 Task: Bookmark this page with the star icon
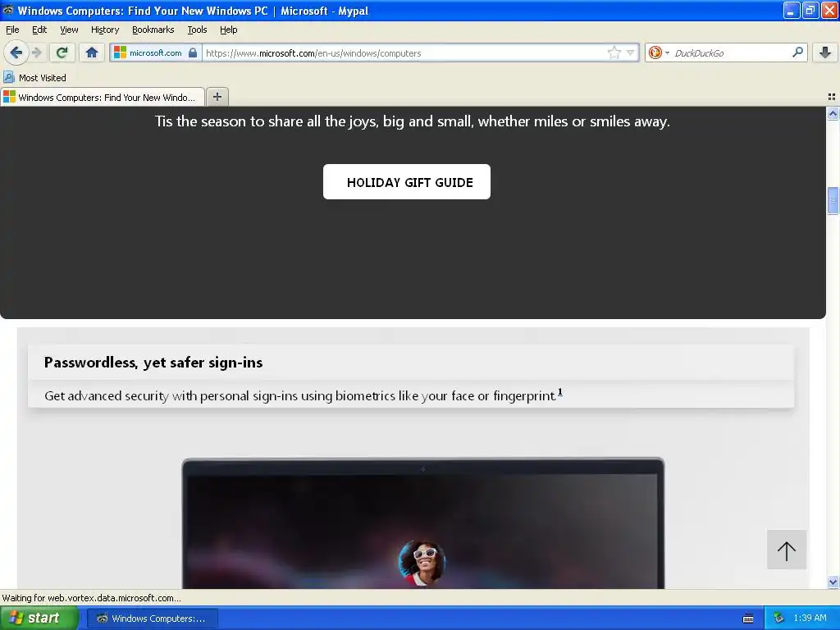614,52
